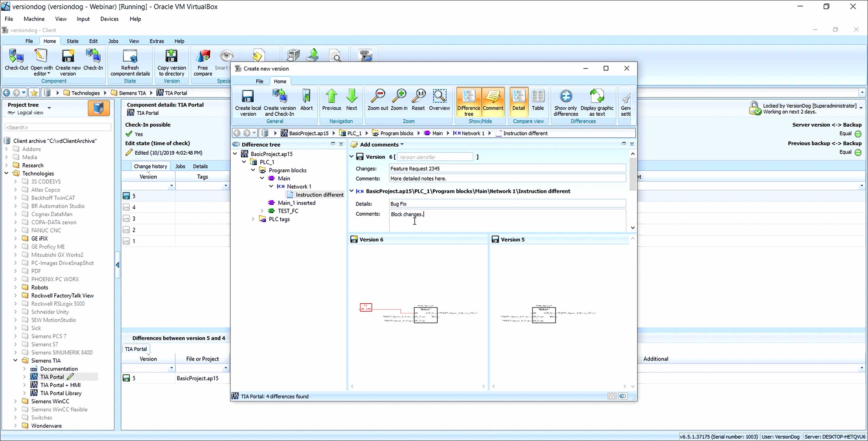Click back arrow in dialog breadcrumb bar

click(237, 133)
